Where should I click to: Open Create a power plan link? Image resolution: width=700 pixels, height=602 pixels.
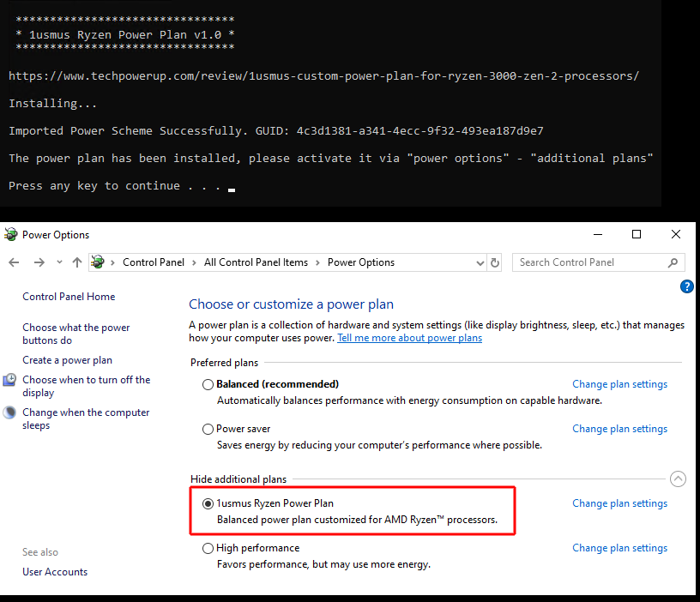pyautogui.click(x=68, y=360)
